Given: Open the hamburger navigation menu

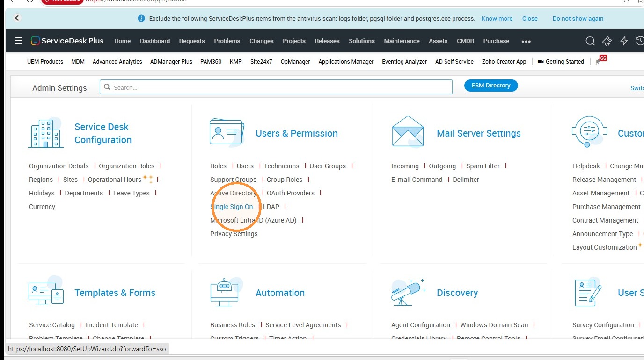Looking at the screenshot, I should pos(19,41).
